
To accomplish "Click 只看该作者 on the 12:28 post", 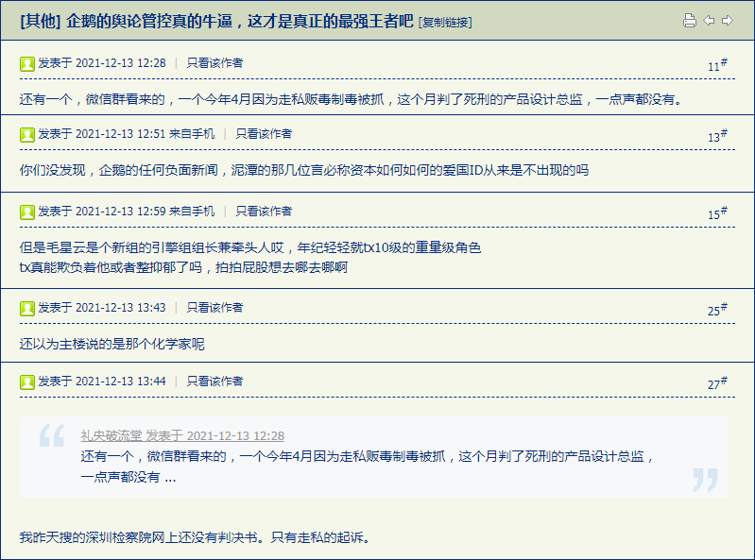I will [214, 63].
